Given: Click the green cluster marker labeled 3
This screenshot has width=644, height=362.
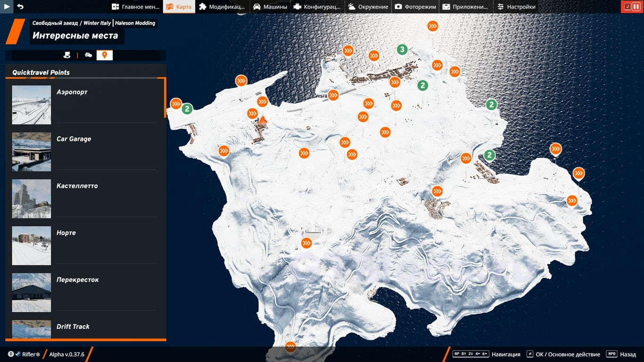Looking at the screenshot, I should click(x=402, y=49).
